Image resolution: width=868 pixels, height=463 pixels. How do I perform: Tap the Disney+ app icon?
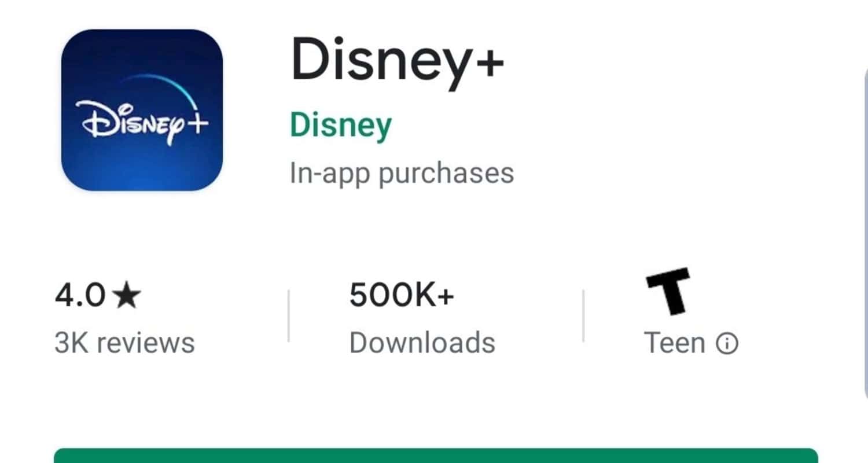142,110
